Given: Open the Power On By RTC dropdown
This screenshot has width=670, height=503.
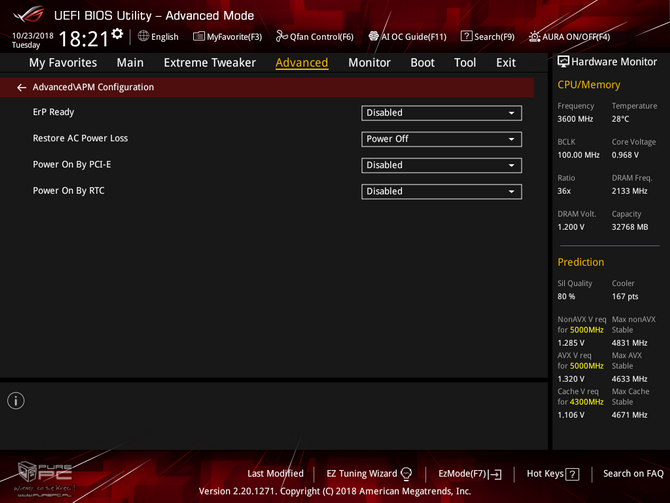Looking at the screenshot, I should click(x=441, y=191).
